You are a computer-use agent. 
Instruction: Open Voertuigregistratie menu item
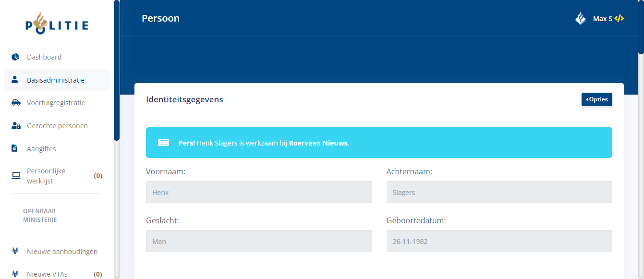click(x=56, y=103)
